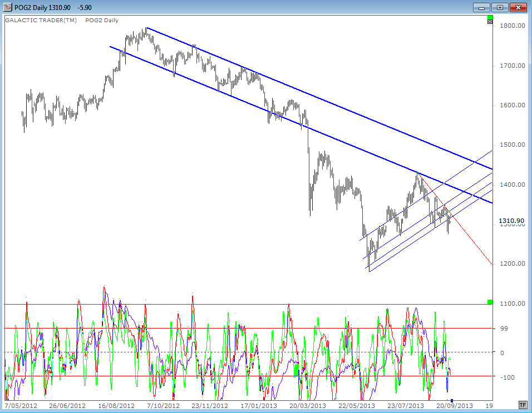Click the 7/05/2012 date label
Screen dimensions: 532x413
pyautogui.click(x=21, y=406)
